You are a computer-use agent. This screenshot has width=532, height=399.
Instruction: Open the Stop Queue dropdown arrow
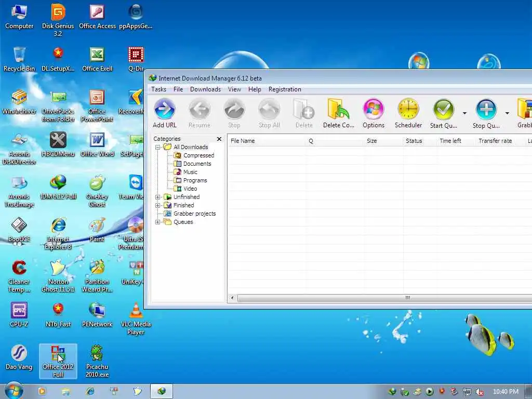507,113
